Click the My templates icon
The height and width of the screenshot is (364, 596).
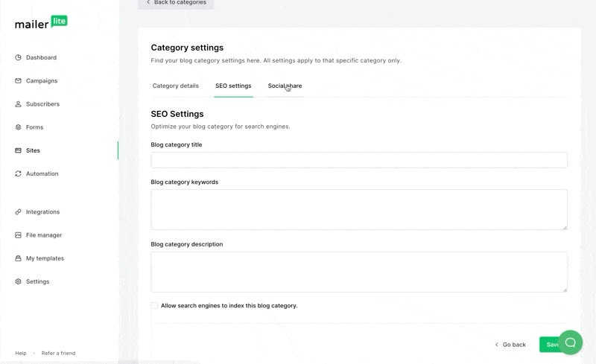19,258
